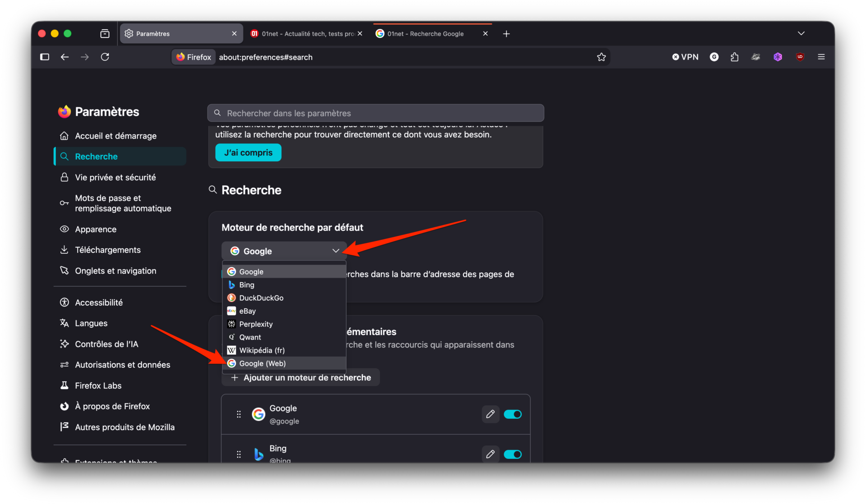Select the Recherche settings category

pos(120,156)
